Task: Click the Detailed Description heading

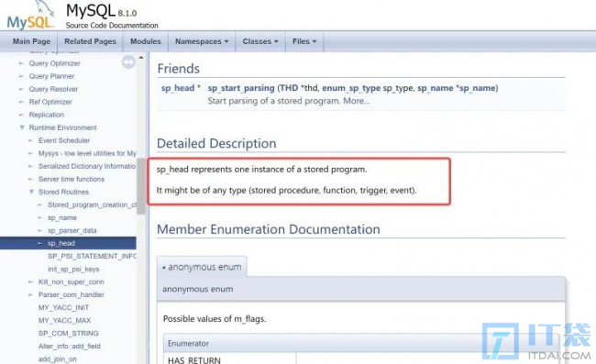Action: coord(216,143)
